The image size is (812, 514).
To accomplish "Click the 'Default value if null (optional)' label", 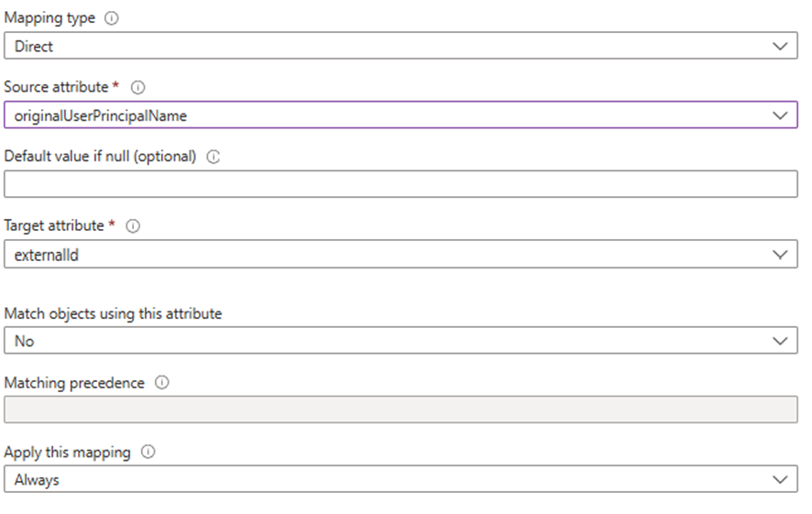I will click(100, 156).
